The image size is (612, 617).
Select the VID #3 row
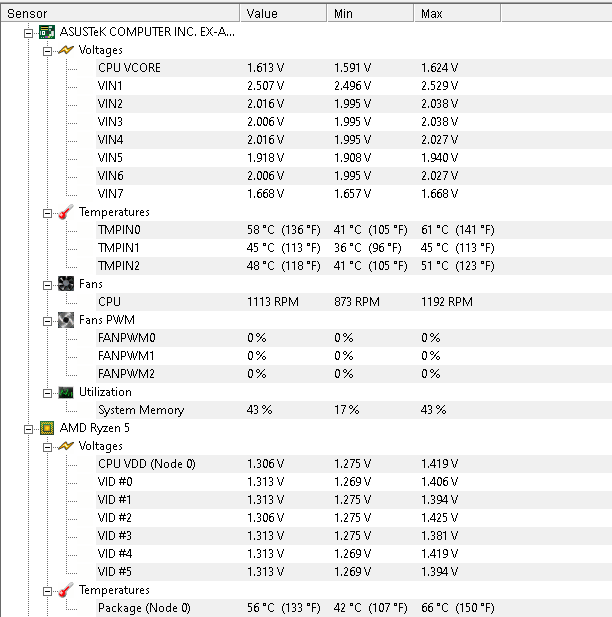353,536
